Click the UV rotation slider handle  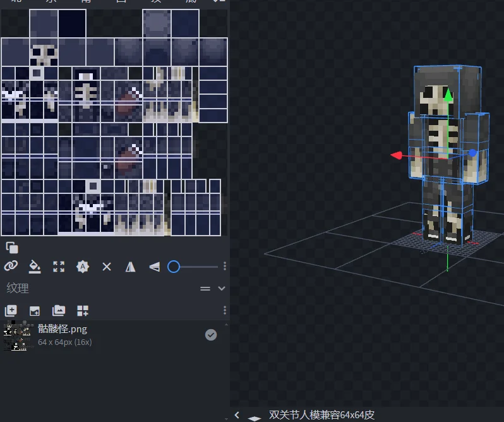174,267
